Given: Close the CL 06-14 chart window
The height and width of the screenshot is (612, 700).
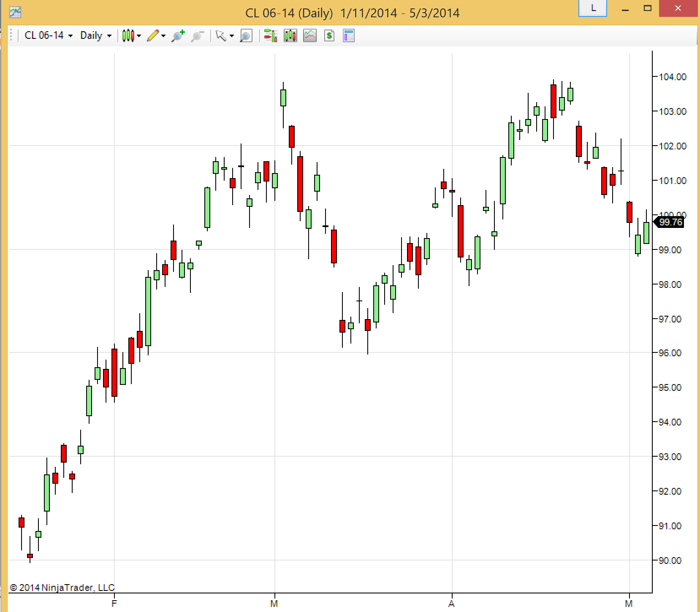Looking at the screenshot, I should click(x=678, y=8).
